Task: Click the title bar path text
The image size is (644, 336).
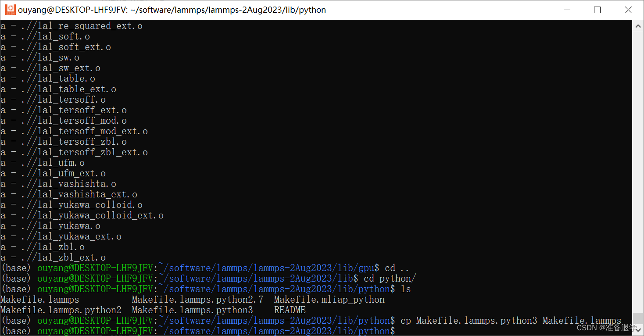Action: point(171,9)
